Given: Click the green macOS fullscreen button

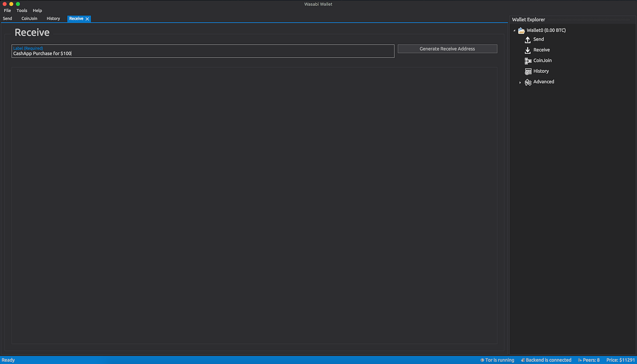Looking at the screenshot, I should pos(18,4).
